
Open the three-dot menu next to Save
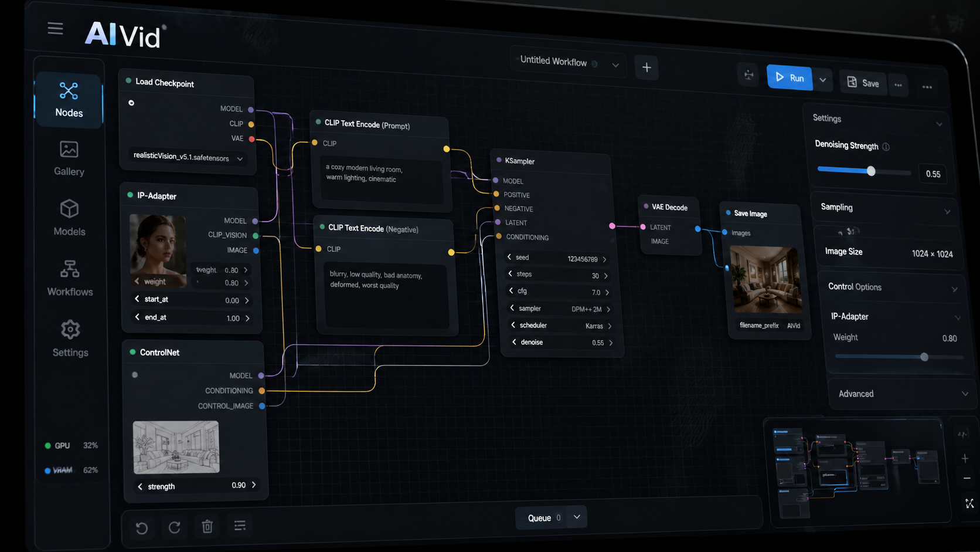click(898, 85)
